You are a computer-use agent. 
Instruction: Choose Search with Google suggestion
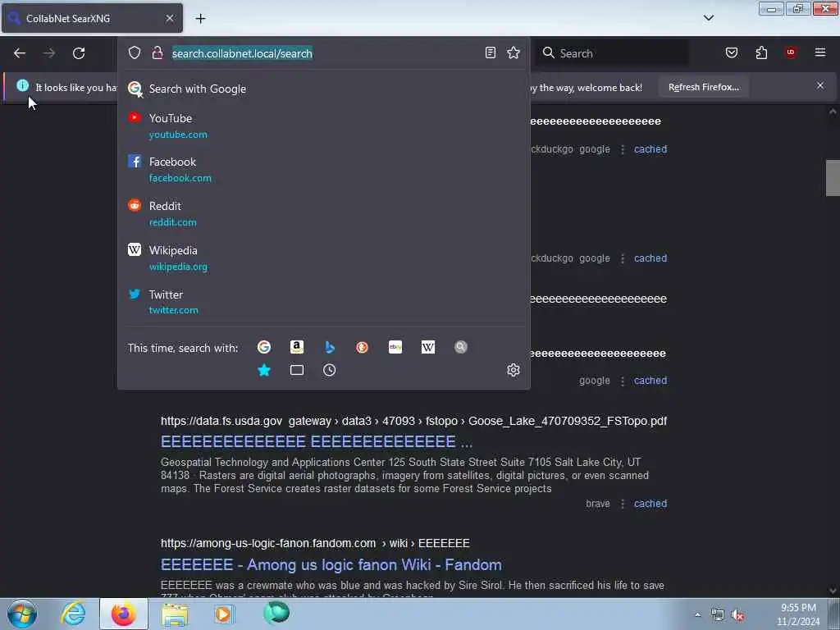tap(323, 89)
